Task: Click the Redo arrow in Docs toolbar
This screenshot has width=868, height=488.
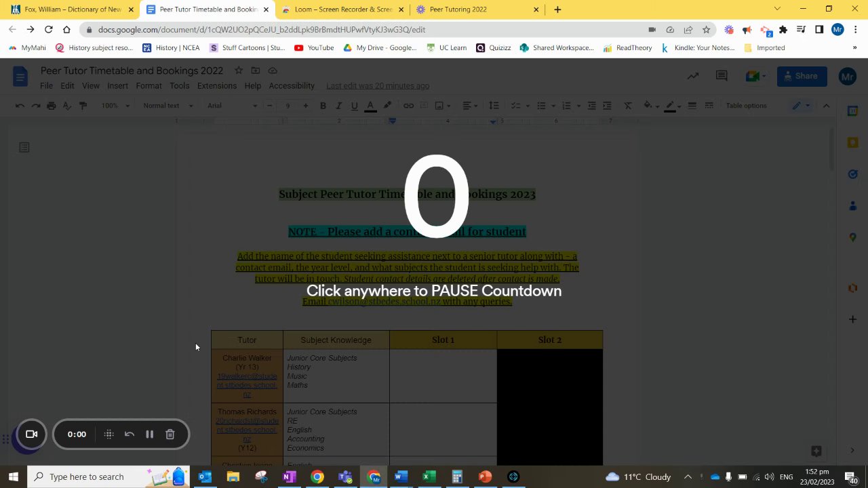Action: [35, 106]
